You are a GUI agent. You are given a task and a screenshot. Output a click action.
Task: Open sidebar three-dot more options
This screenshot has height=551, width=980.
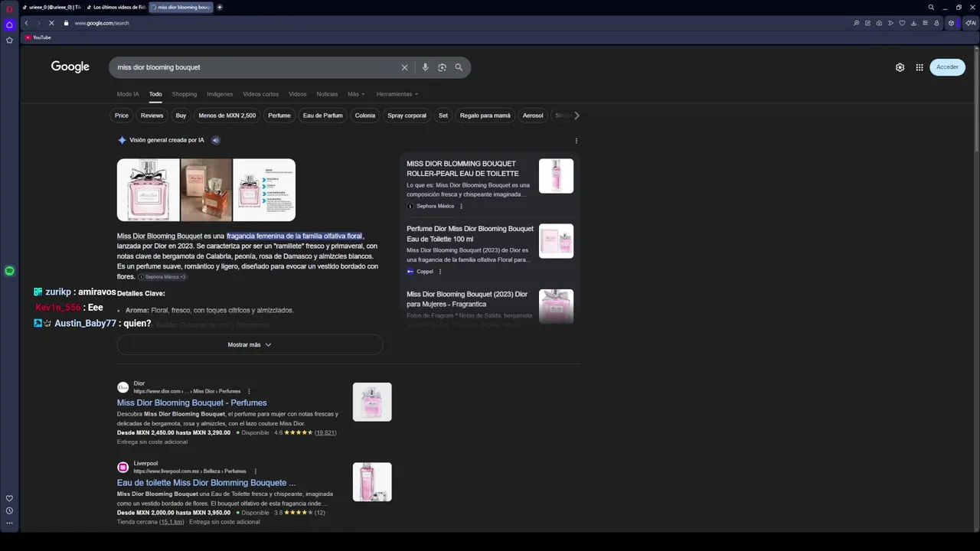coord(9,523)
